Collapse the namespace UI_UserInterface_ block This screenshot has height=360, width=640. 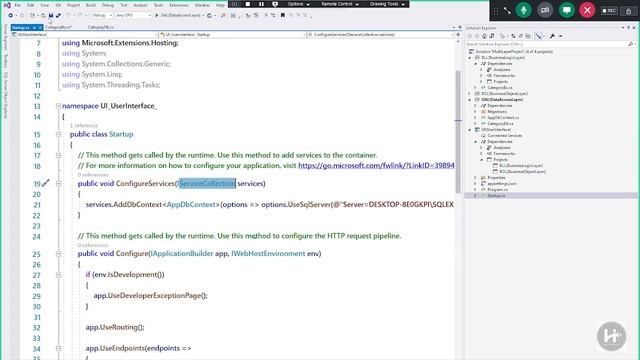pyautogui.click(x=58, y=106)
